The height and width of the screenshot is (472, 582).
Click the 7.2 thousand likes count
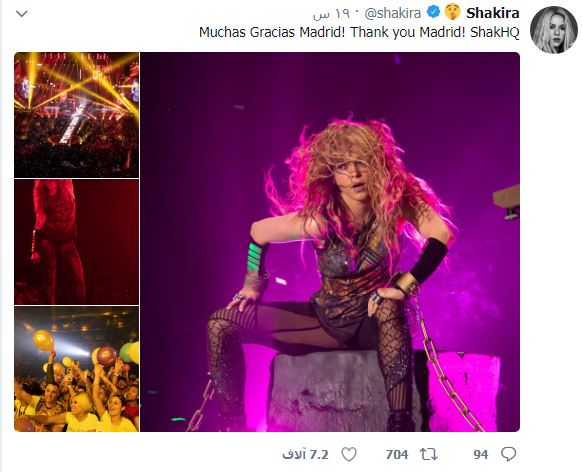[305, 455]
